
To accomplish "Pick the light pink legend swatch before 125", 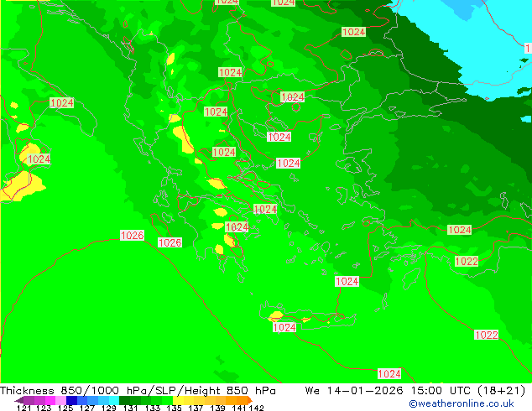I will (x=60, y=400).
